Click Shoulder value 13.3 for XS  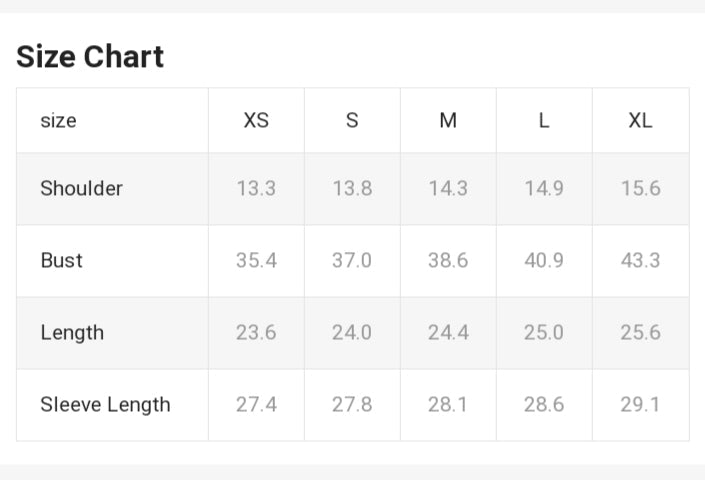(x=256, y=188)
